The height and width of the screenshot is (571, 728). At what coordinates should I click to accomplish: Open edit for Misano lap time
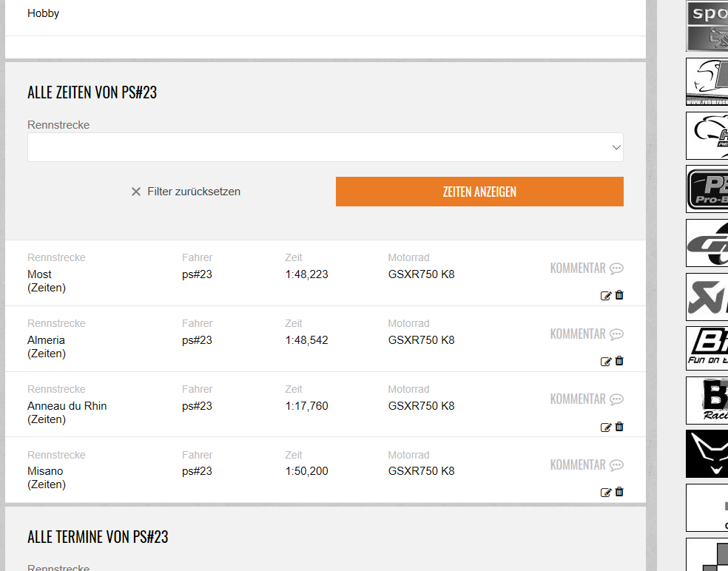click(x=606, y=493)
